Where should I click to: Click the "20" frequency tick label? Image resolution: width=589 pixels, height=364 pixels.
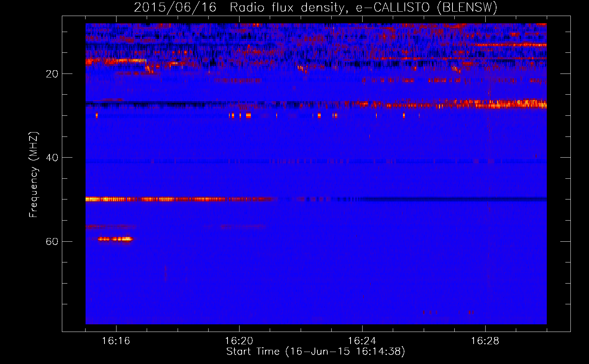click(52, 74)
